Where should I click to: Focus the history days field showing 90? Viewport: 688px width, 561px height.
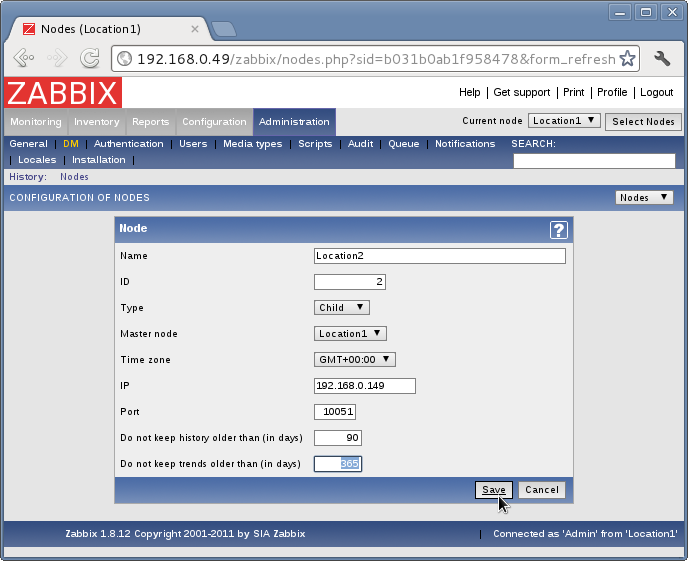[338, 437]
